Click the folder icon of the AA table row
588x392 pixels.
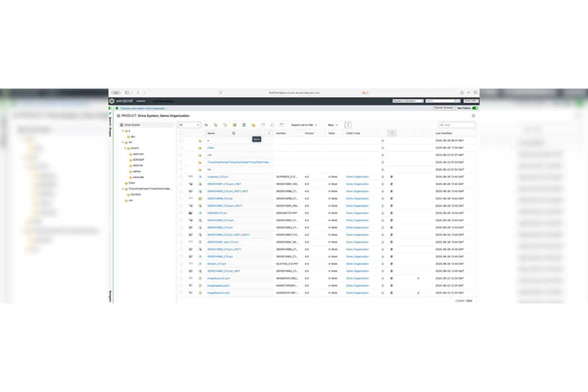(200, 170)
